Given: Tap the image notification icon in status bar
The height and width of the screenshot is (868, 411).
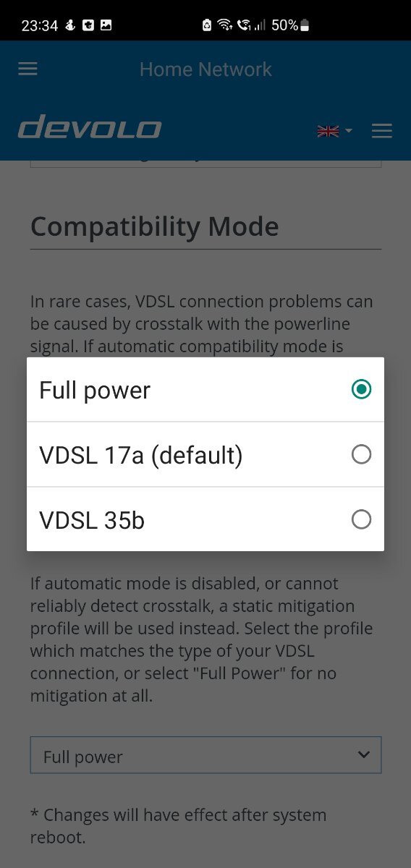Looking at the screenshot, I should 106,25.
